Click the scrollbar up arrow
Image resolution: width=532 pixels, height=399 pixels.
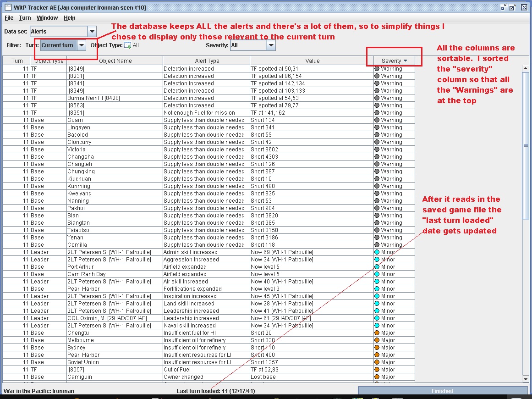pos(525,69)
